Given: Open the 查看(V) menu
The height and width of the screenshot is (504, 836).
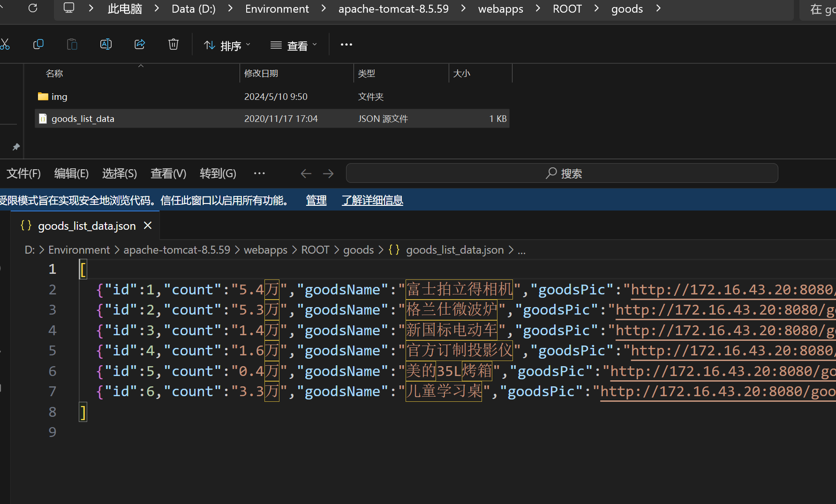Looking at the screenshot, I should (168, 173).
